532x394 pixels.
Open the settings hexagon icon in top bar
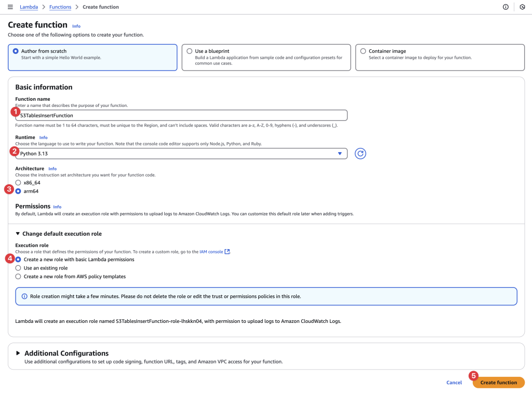tap(522, 7)
